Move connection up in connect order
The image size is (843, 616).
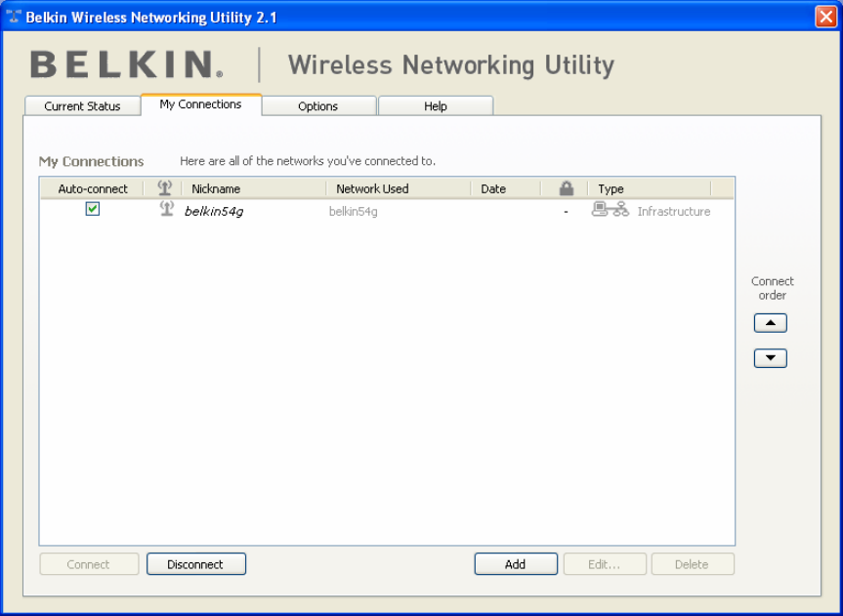pyautogui.click(x=771, y=323)
